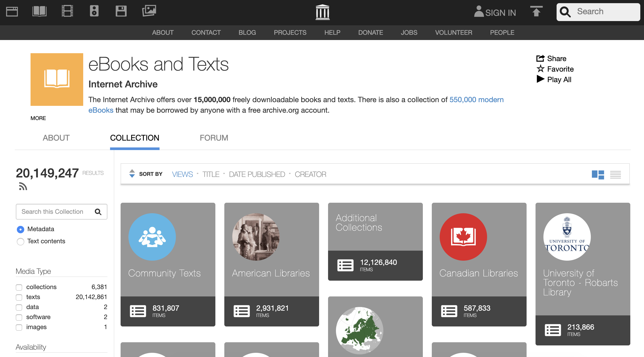Sort by Date Published option
The height and width of the screenshot is (357, 644).
click(x=257, y=174)
